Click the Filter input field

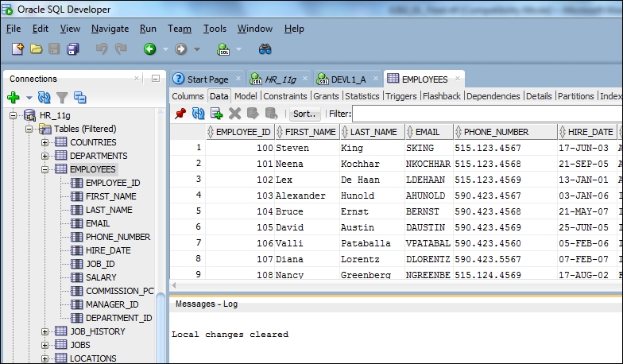coord(487,114)
